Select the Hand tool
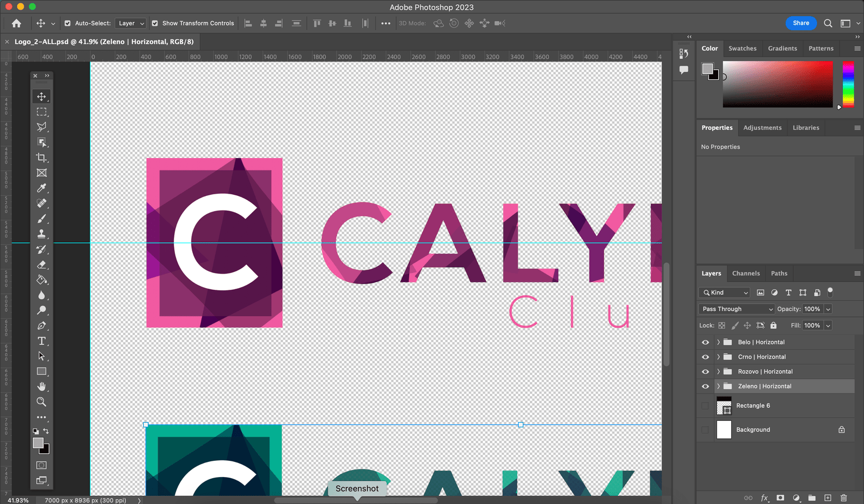The height and width of the screenshot is (504, 864). [x=42, y=386]
